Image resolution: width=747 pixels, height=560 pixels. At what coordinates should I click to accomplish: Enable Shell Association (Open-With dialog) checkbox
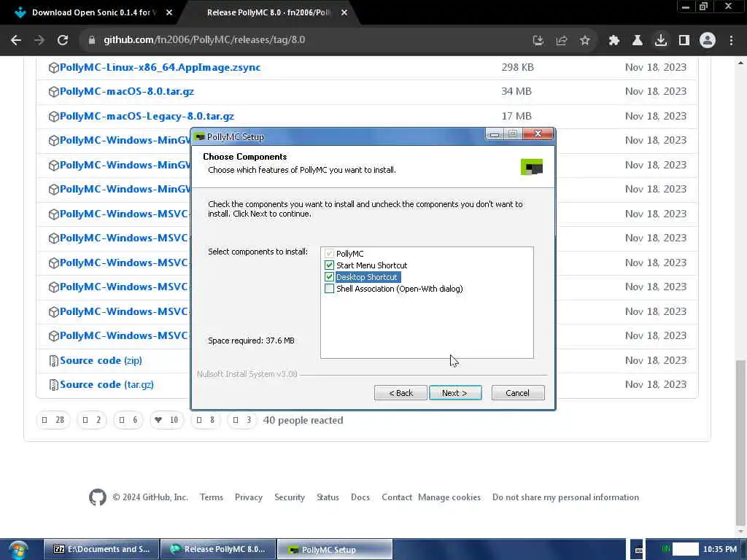click(x=329, y=289)
